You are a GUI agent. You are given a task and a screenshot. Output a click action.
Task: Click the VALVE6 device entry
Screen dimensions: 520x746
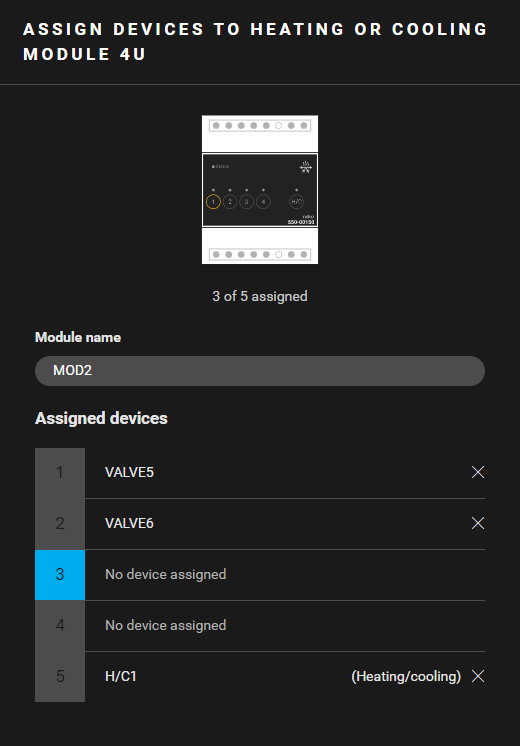129,523
